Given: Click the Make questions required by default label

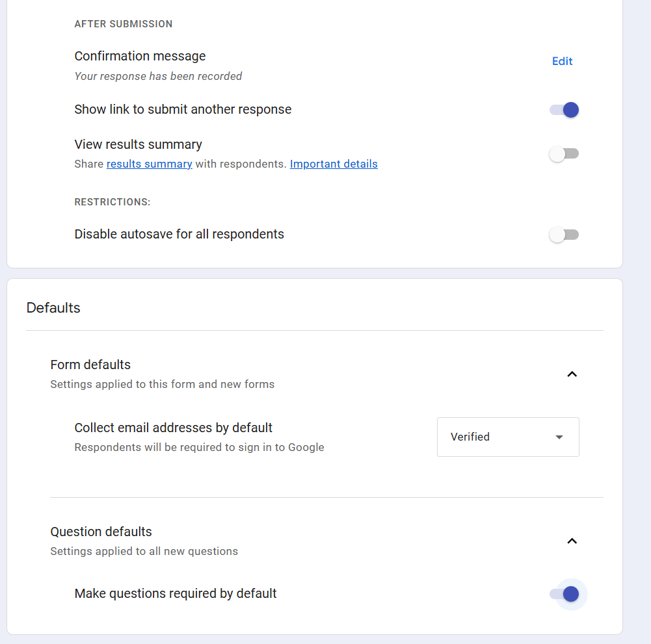Looking at the screenshot, I should [x=176, y=593].
